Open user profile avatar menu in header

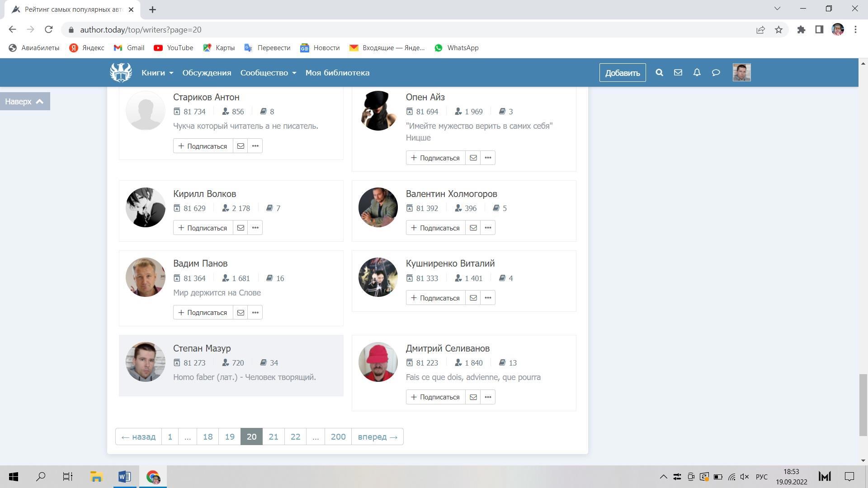pyautogui.click(x=741, y=72)
